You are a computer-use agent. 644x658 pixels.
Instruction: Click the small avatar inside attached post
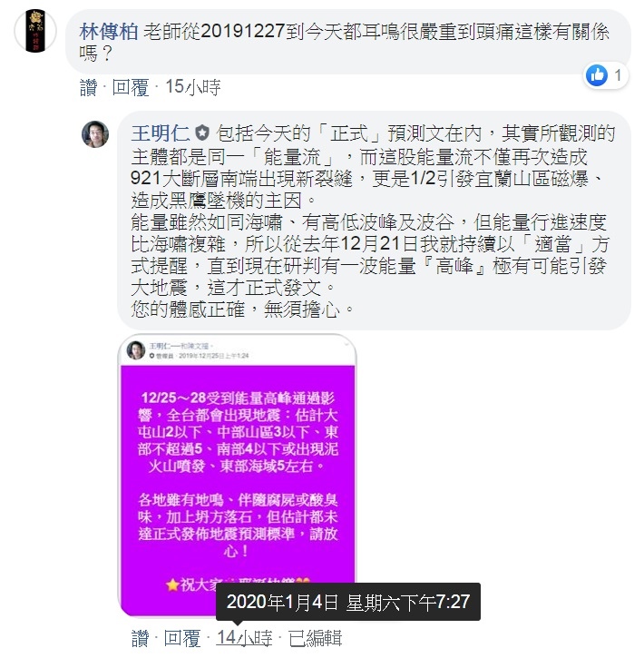[136, 350]
